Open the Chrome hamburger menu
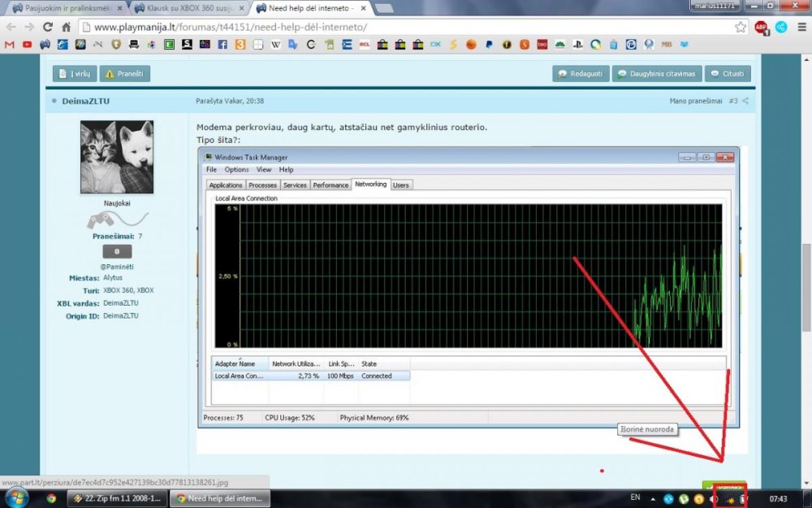 801,27
